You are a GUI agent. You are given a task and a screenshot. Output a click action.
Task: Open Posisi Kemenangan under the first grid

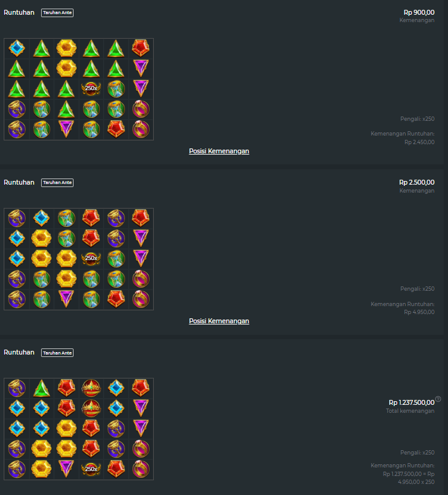(x=219, y=152)
